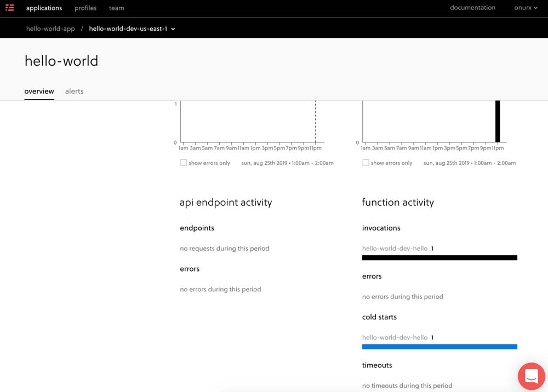Open the applications menu item

[x=44, y=8]
